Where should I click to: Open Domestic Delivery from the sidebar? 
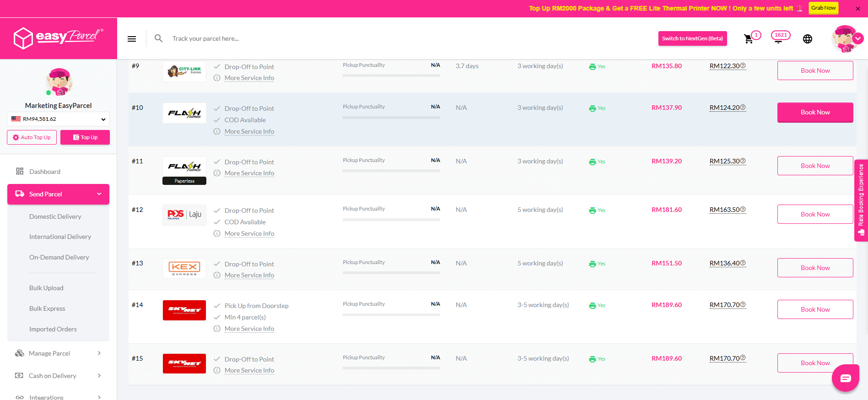click(x=55, y=216)
